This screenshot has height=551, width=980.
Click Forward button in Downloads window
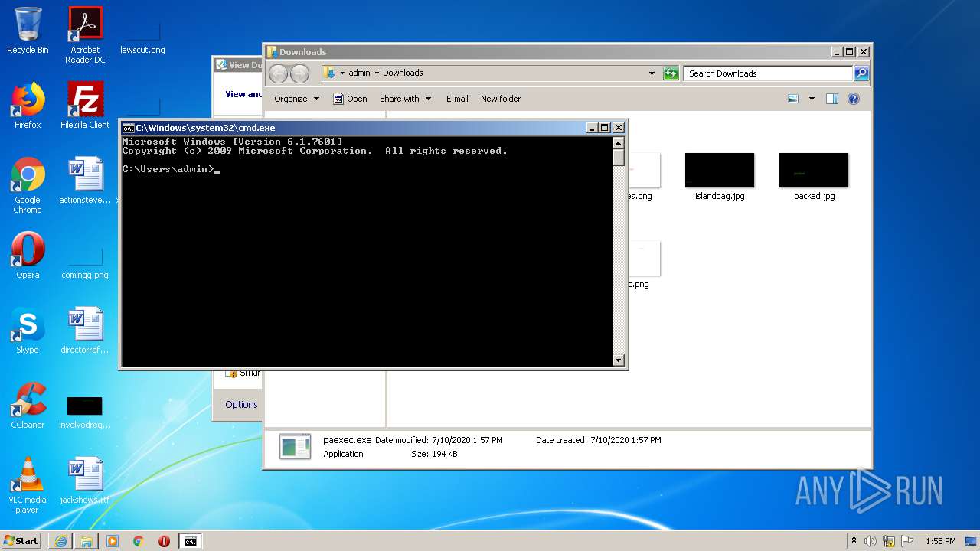pos(299,73)
